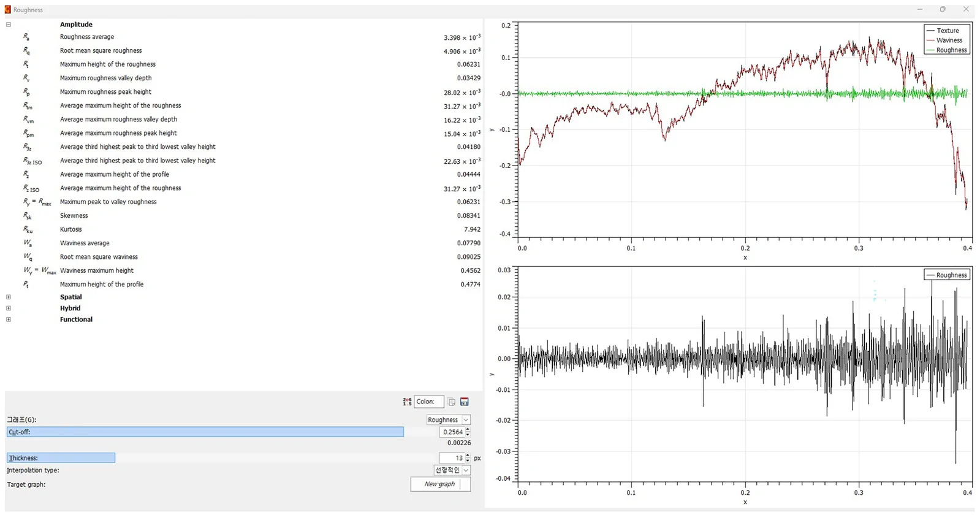Click the Kurtosis value 7.942
This screenshot has width=980, height=517.
(x=472, y=229)
